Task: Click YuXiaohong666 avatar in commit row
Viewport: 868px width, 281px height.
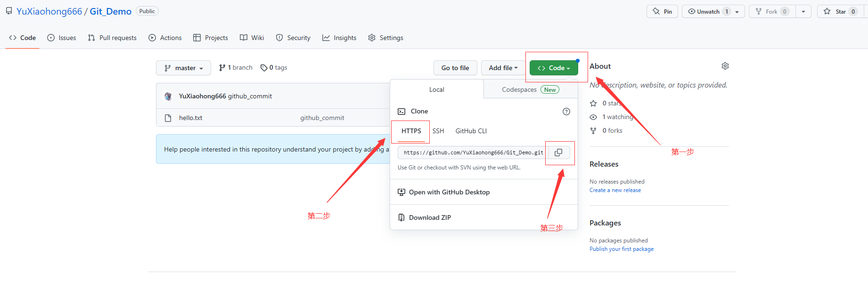Action: click(x=168, y=96)
